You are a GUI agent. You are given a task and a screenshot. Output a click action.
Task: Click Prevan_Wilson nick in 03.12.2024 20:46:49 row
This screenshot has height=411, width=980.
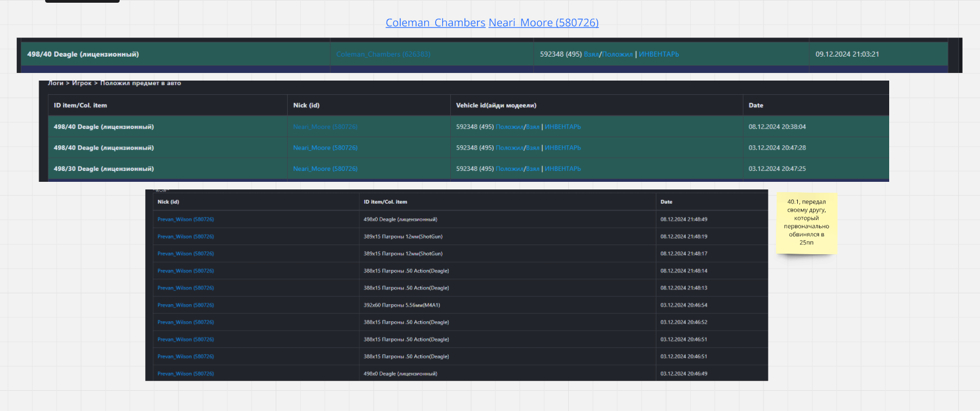(185, 374)
